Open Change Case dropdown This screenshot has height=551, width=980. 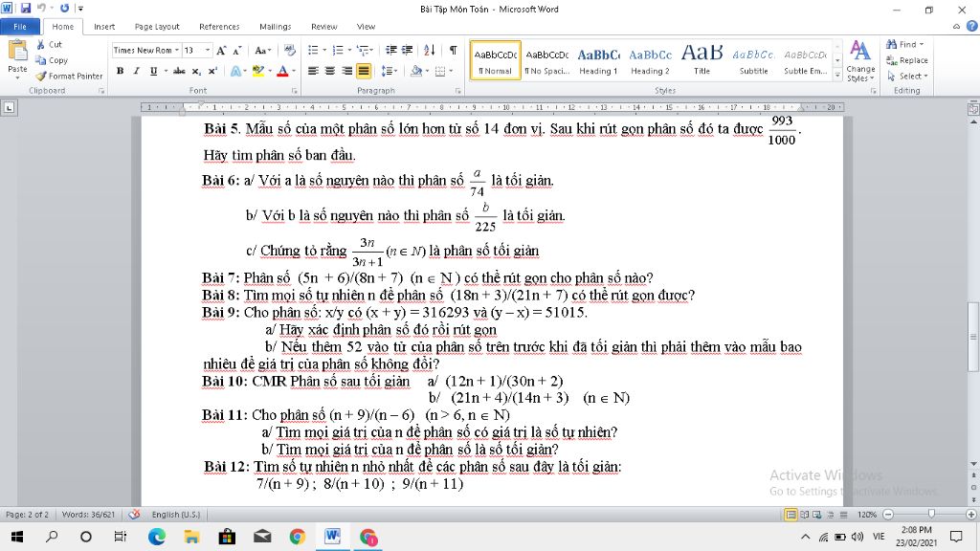click(262, 50)
